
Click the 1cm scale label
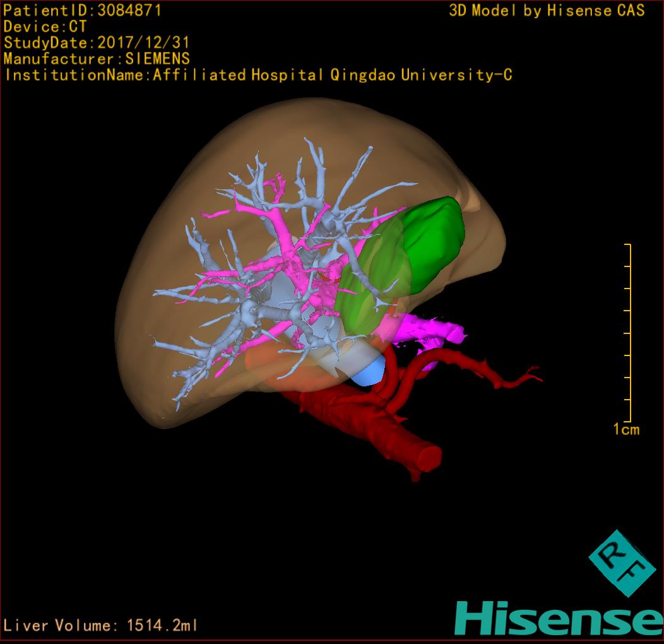[x=626, y=429]
